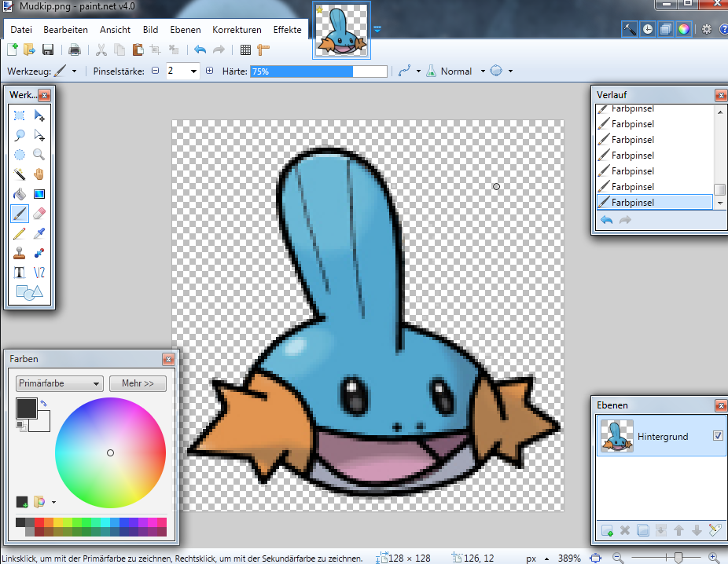Image resolution: width=728 pixels, height=564 pixels.
Task: Open the Datei menu
Action: coord(21,29)
